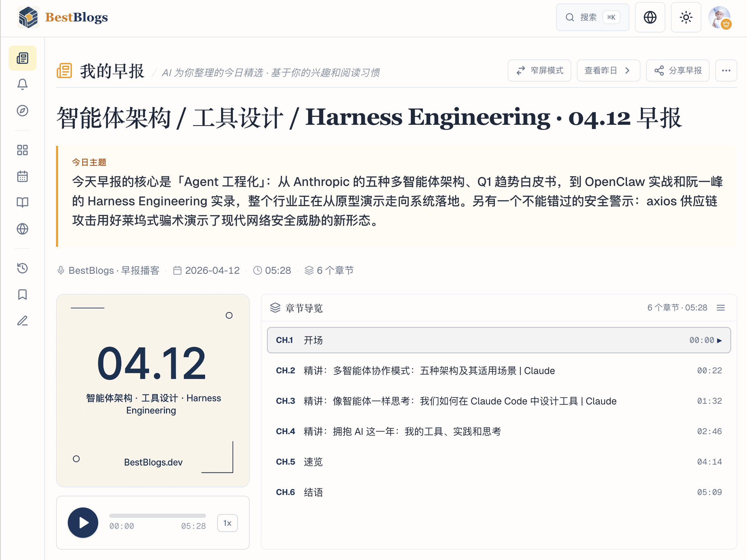Click the compass explore sidebar icon
This screenshot has width=747, height=560.
(x=22, y=111)
